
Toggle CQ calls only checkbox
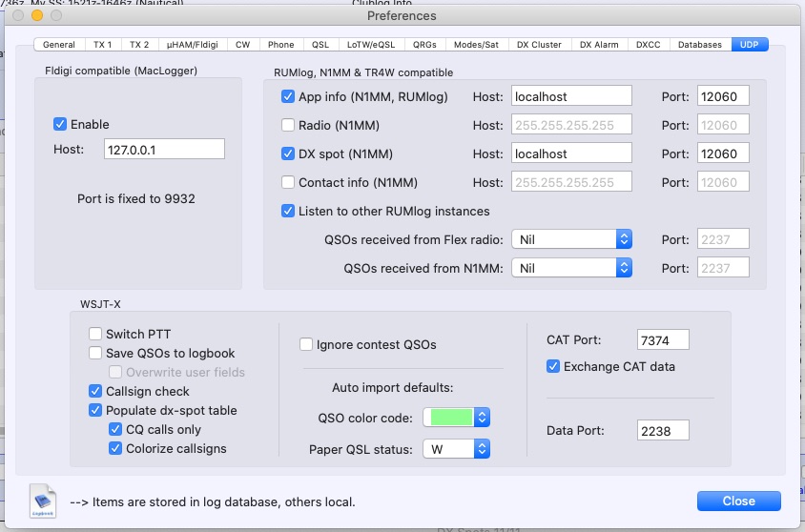(x=116, y=429)
